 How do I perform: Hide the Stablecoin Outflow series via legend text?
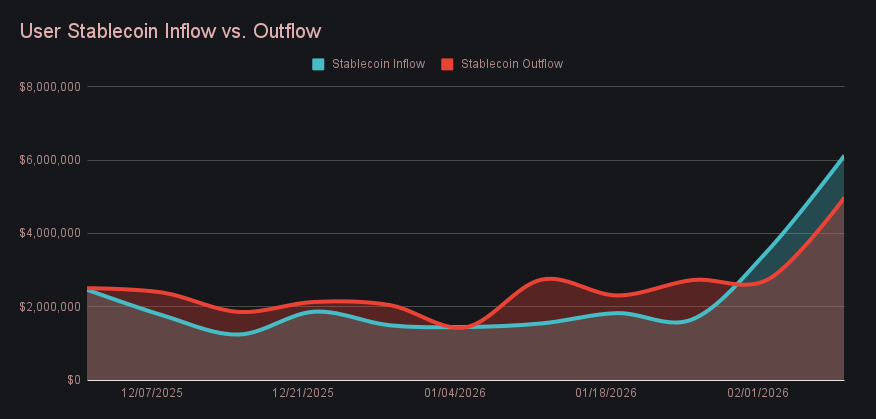(511, 64)
